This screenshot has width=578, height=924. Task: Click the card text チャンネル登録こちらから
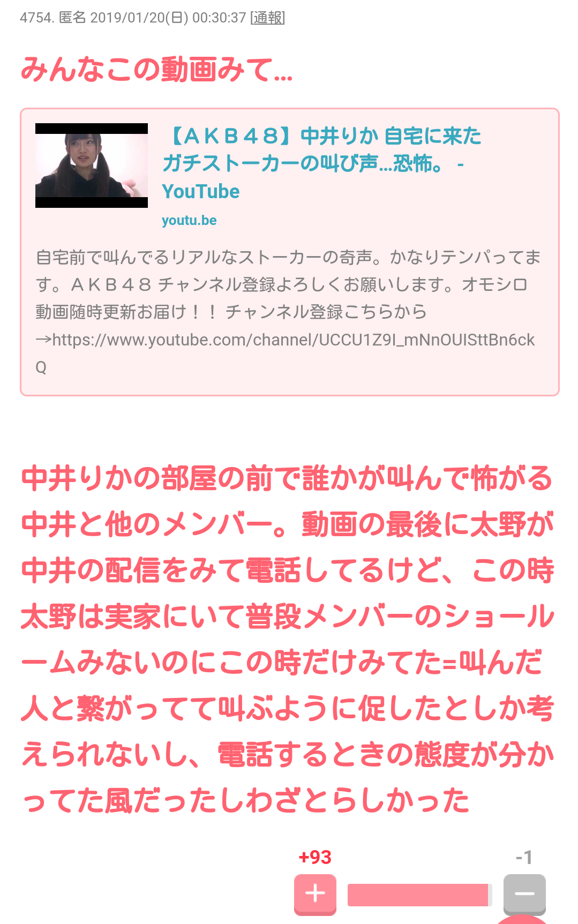(326, 312)
